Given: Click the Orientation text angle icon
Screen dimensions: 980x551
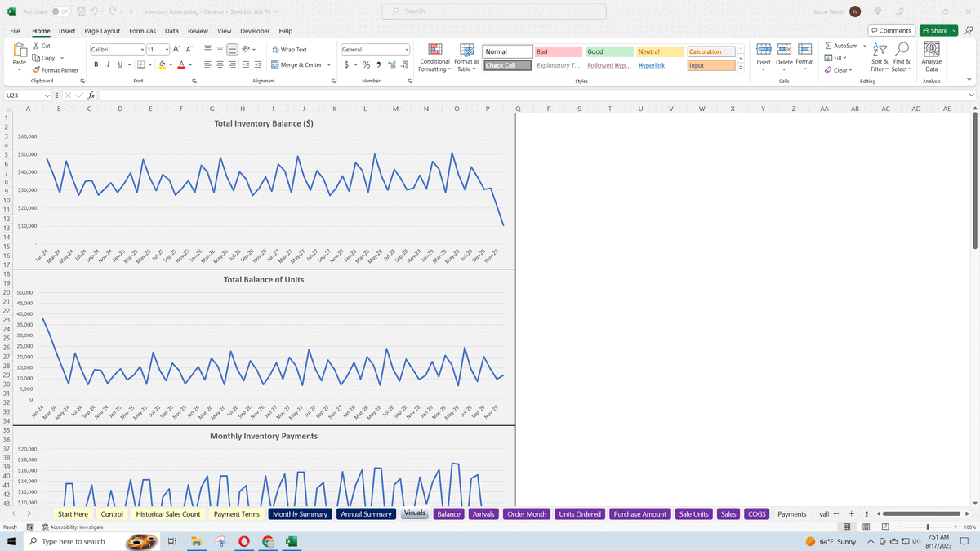Looking at the screenshot, I should (x=245, y=50).
